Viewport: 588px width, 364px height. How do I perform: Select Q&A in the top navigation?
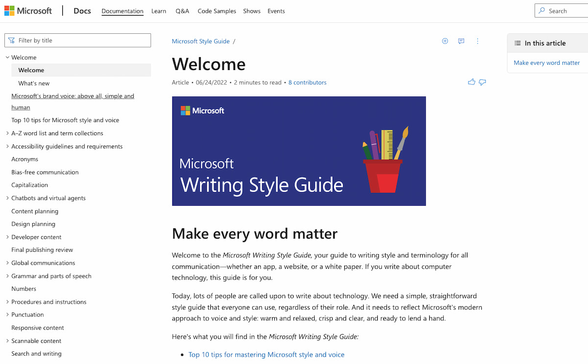click(x=182, y=11)
